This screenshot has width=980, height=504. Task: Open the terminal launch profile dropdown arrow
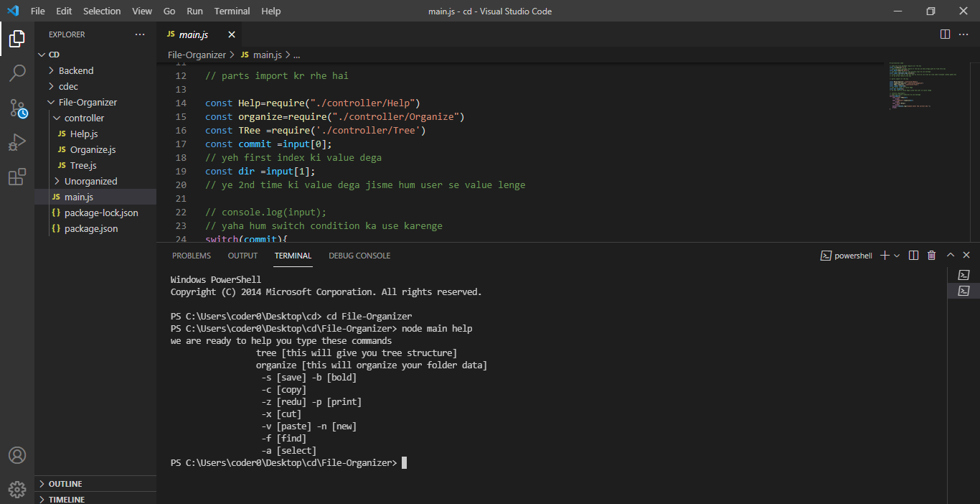(x=897, y=256)
